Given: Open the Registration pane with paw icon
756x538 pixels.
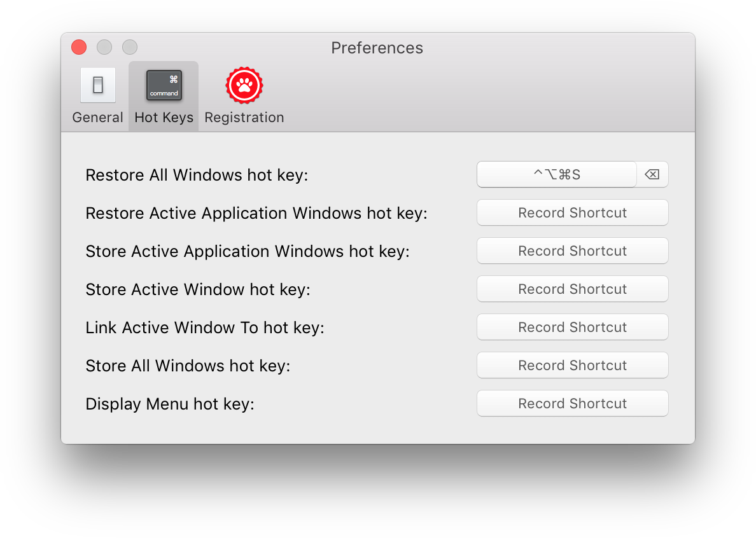Looking at the screenshot, I should tap(244, 95).
